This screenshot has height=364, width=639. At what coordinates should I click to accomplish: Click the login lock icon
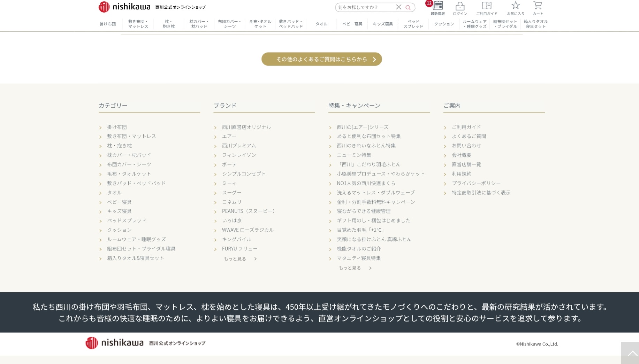click(460, 6)
